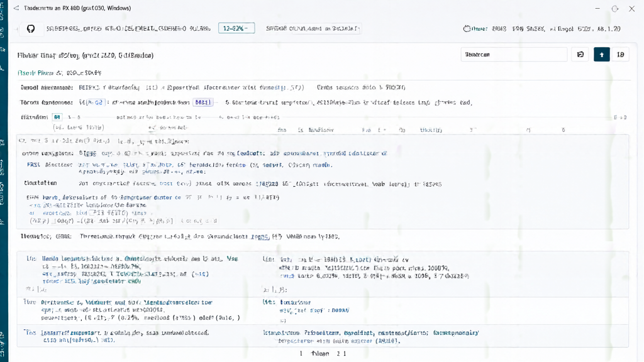Click the button showing the number 19
Image resolution: width=644 pixels, height=362 pixels.
[620, 55]
